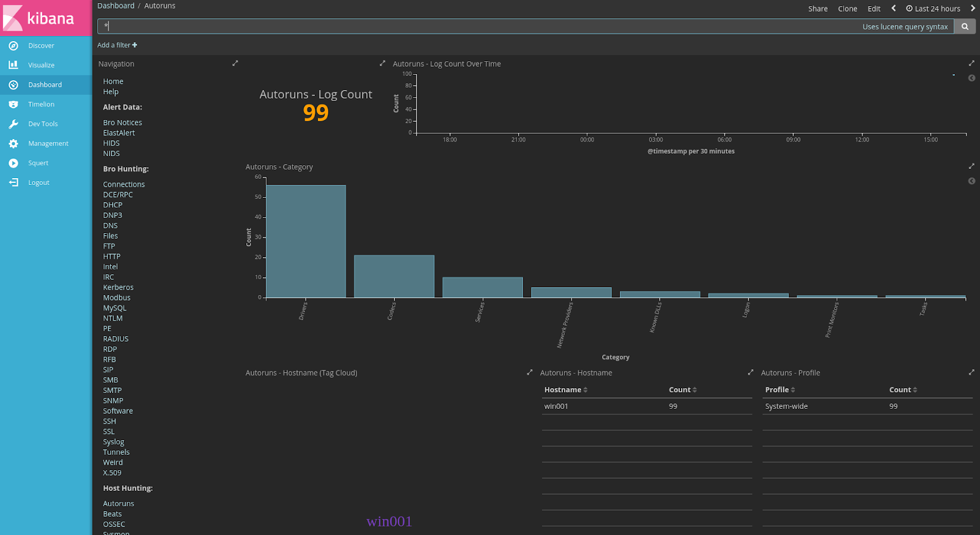This screenshot has height=535, width=980.
Task: Open Visualize from the bar chart icon
Action: tap(13, 65)
